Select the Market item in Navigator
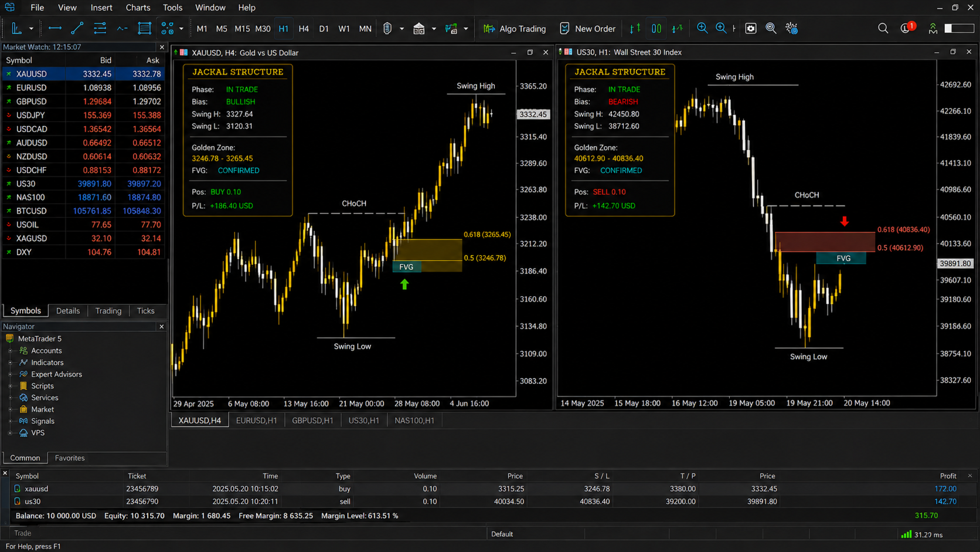Viewport: 980px width, 552px height. 42,409
